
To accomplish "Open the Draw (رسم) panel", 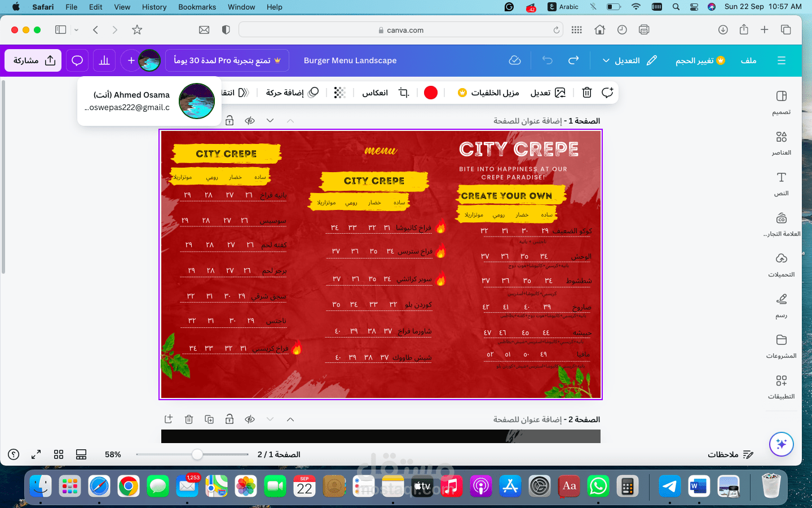I will [x=781, y=305].
